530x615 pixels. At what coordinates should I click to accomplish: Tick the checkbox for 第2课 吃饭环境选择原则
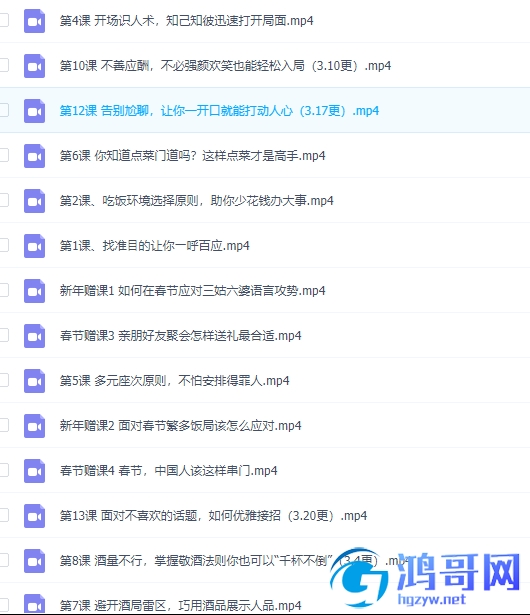pyautogui.click(x=3, y=200)
